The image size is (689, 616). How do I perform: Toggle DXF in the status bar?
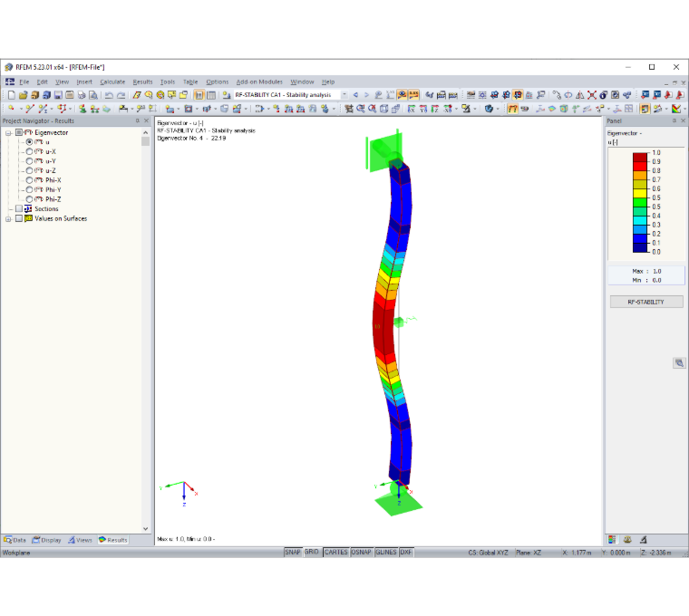[406, 552]
